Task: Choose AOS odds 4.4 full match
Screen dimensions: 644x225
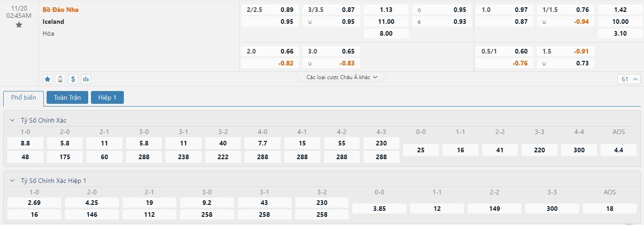Action: tap(618, 150)
